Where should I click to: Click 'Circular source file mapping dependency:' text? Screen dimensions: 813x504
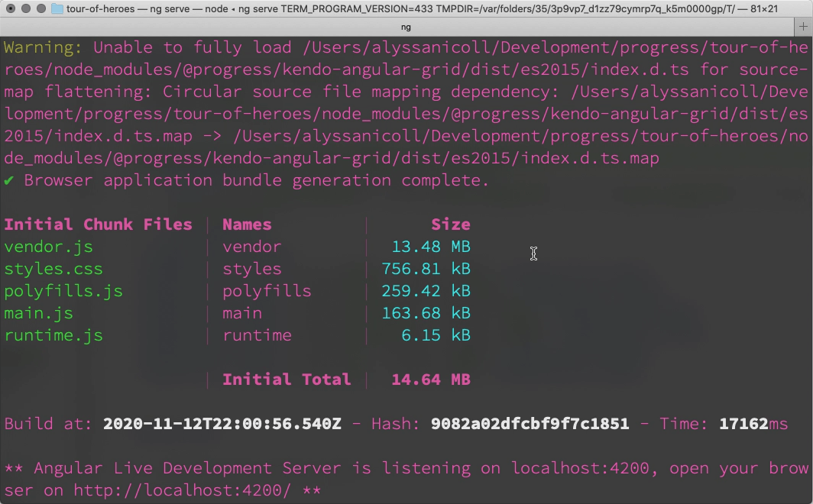coord(361,92)
